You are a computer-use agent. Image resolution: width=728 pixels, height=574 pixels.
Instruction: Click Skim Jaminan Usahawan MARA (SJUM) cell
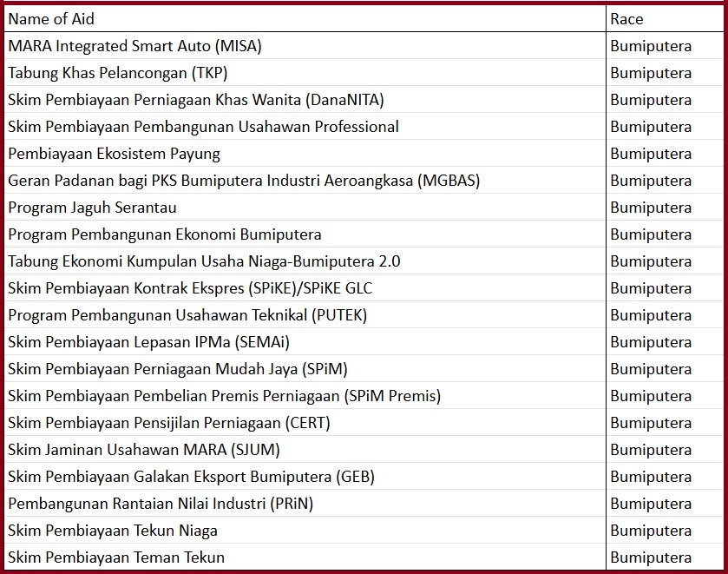click(144, 450)
